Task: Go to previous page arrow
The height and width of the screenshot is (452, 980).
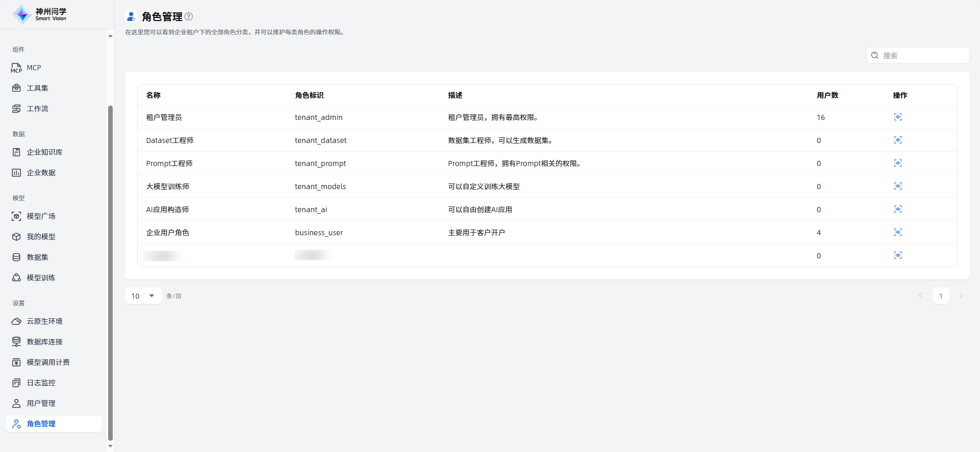Action: (x=921, y=296)
